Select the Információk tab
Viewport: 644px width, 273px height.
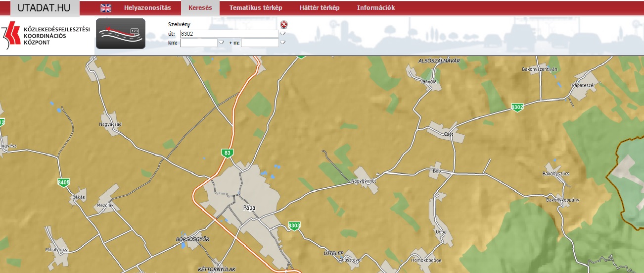375,8
